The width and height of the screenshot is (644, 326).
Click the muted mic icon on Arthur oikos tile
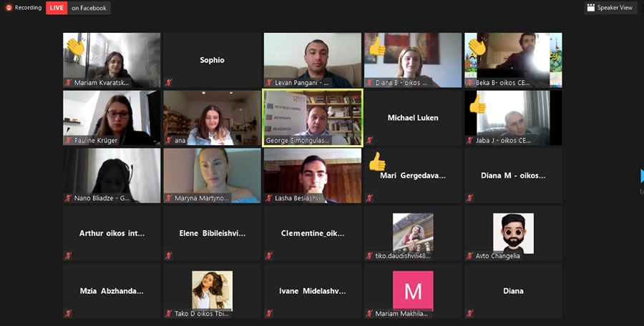pyautogui.click(x=68, y=255)
